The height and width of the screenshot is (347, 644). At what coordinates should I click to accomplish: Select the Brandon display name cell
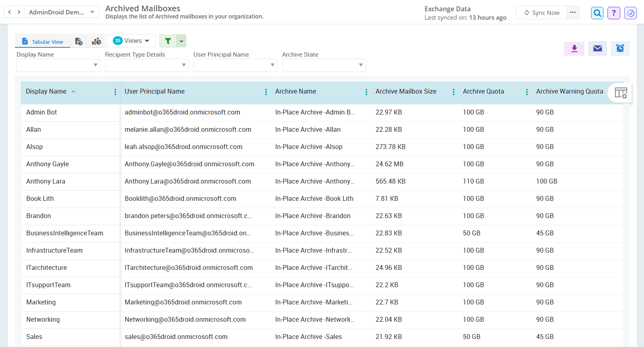tap(39, 216)
